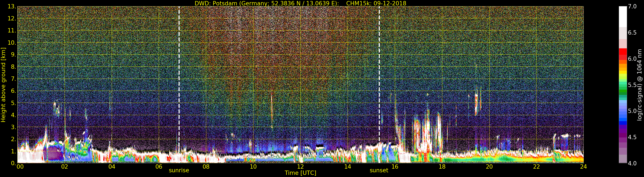
Task: Click the 'sunrise' label below the axis
Action: [179, 171]
